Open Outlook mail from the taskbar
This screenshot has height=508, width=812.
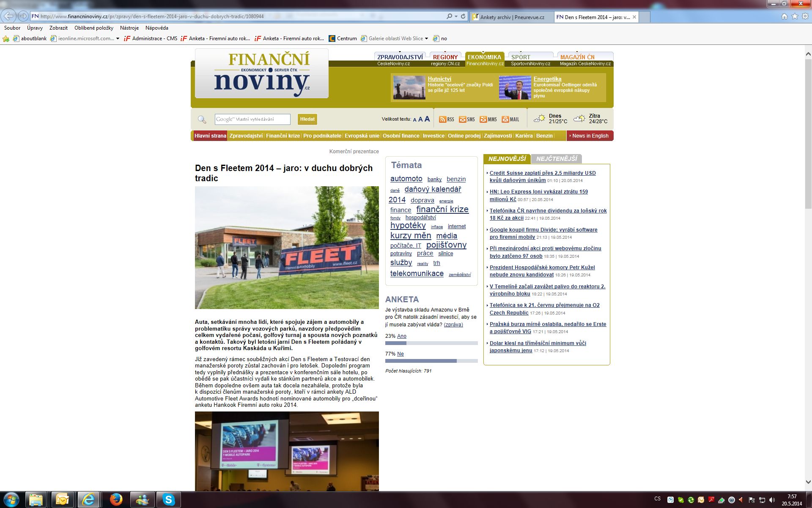[63, 500]
